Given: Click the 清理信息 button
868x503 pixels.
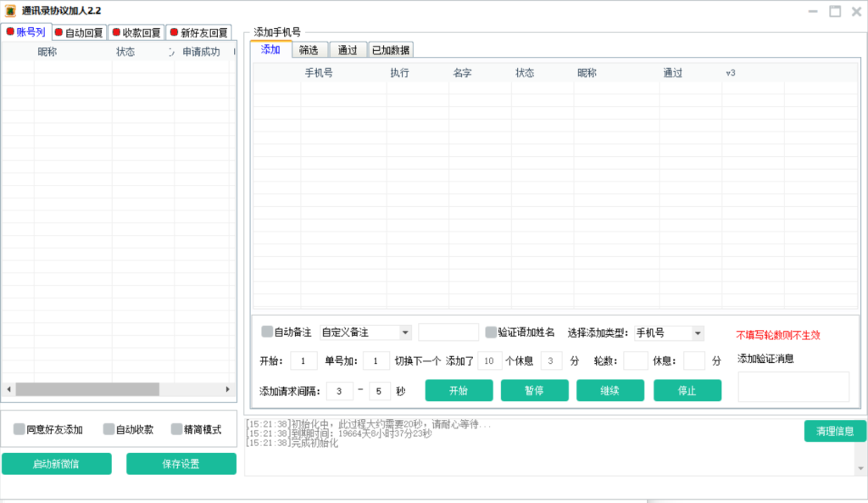Looking at the screenshot, I should coord(835,431).
